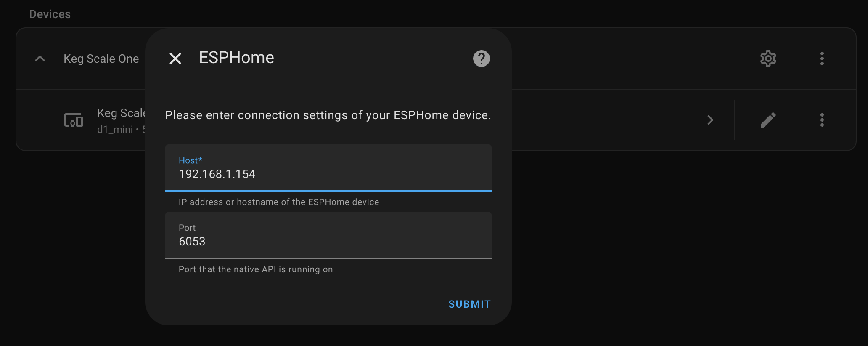
Task: Edit the device using the pencil icon
Action: tap(768, 120)
